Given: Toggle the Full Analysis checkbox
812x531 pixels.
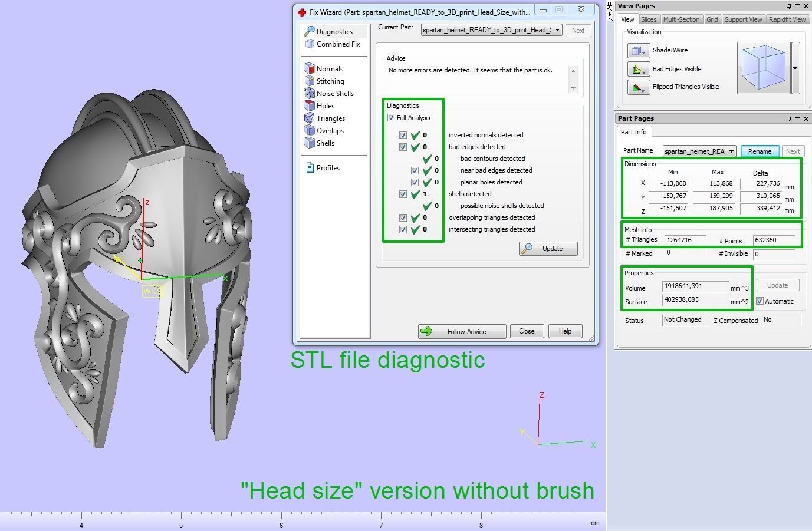Looking at the screenshot, I should pos(391,118).
